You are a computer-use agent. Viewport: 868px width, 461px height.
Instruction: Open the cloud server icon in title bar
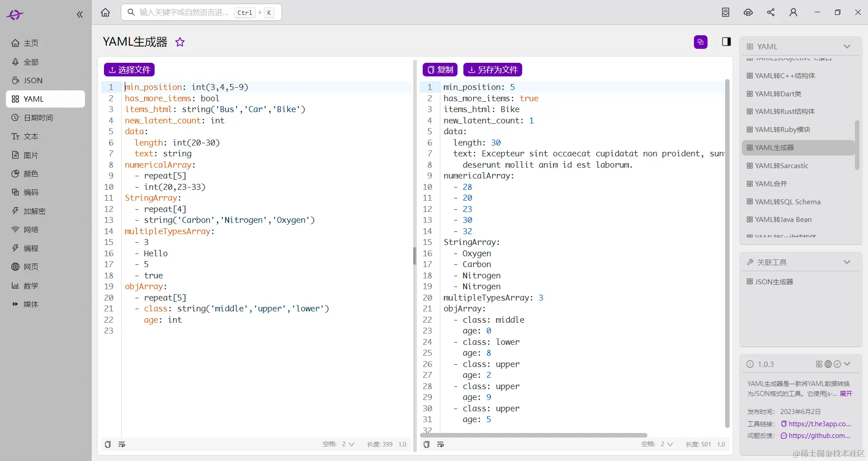click(748, 13)
